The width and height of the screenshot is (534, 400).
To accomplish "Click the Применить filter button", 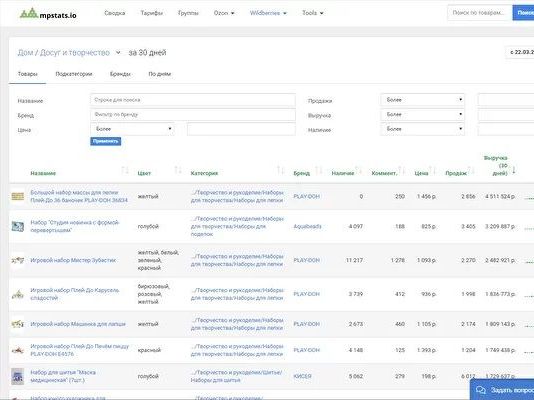I will click(106, 141).
